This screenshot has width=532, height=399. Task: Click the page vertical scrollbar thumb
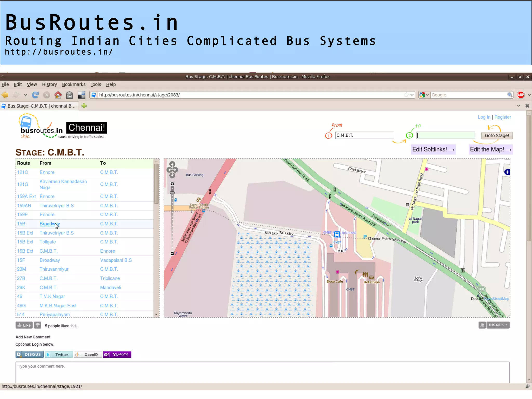[529, 178]
